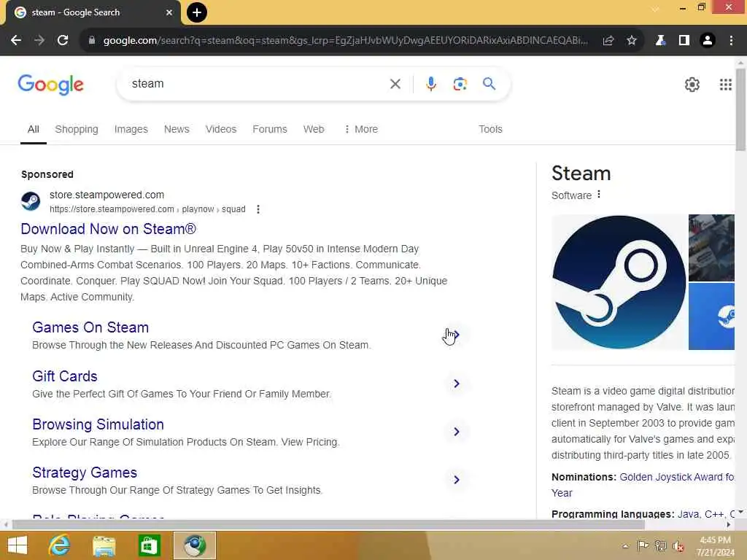The image size is (747, 560).
Task: Close the steam - Google Search tab
Action: coord(169,12)
